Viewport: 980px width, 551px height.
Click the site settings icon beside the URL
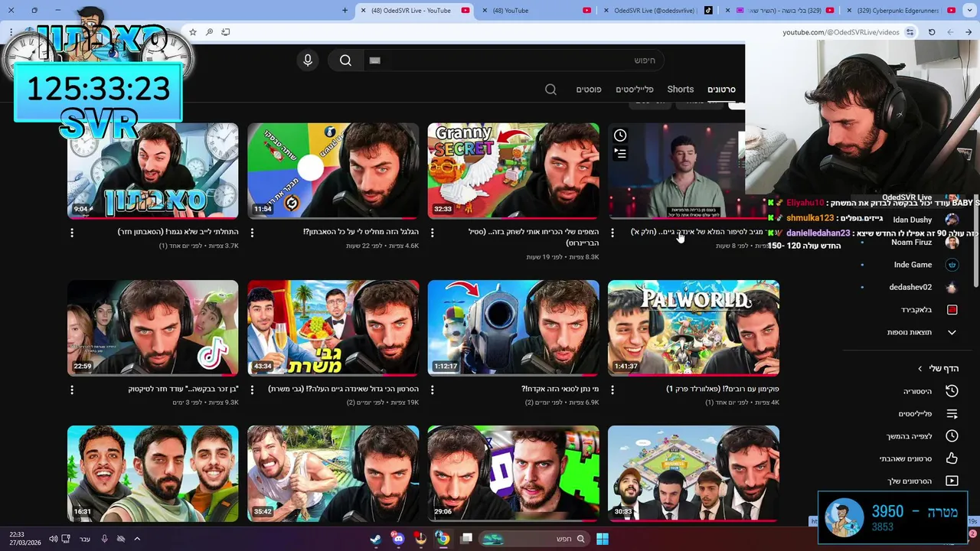click(910, 32)
